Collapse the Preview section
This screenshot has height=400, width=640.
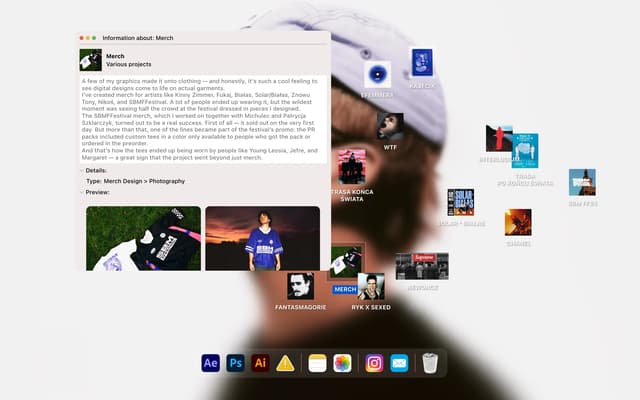point(82,192)
